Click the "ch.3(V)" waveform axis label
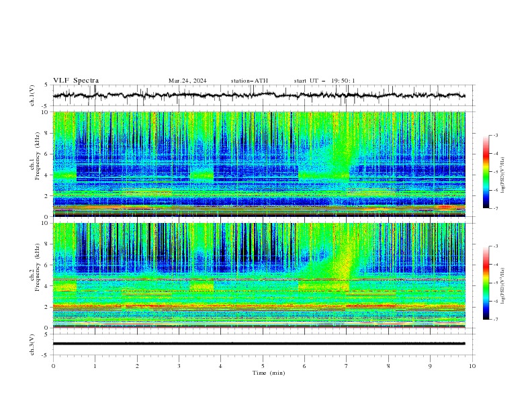Screen dimensions: 532x411 32,345
